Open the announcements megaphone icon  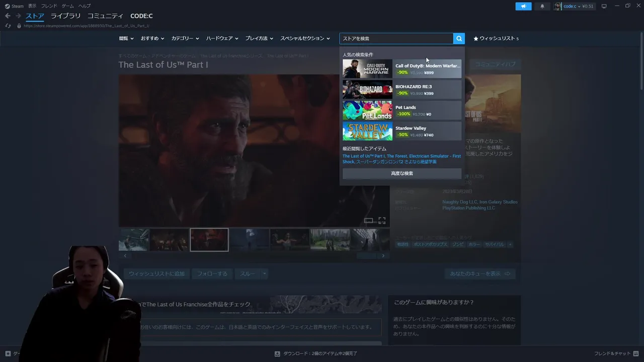(523, 6)
